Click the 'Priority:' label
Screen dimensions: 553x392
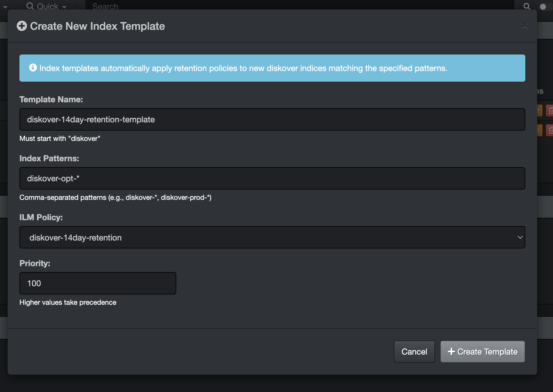35,263
